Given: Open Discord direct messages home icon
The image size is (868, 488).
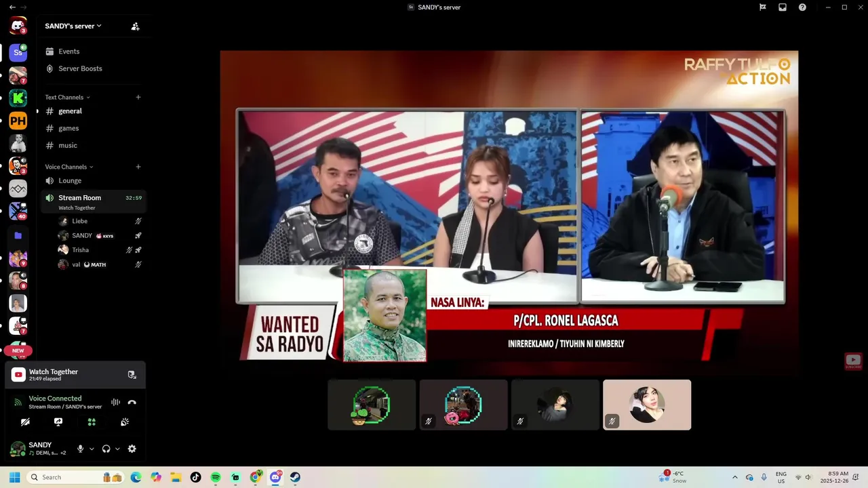Looking at the screenshot, I should pos(18,27).
